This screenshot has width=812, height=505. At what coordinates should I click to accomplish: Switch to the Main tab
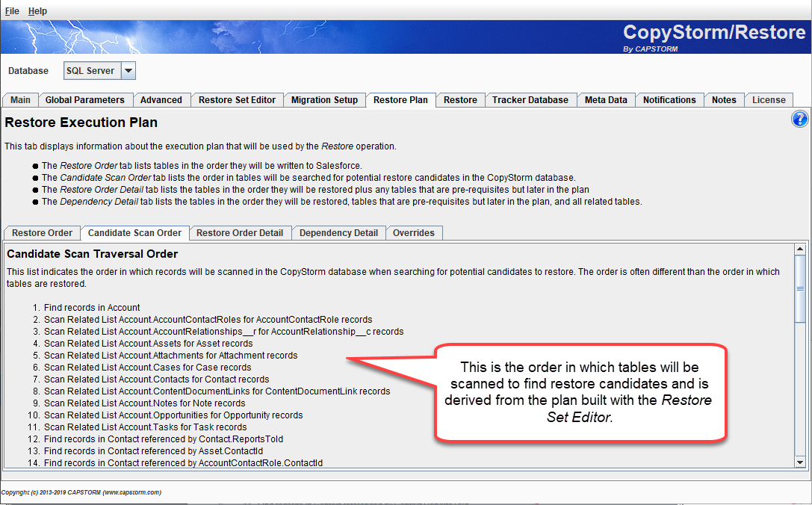(21, 100)
